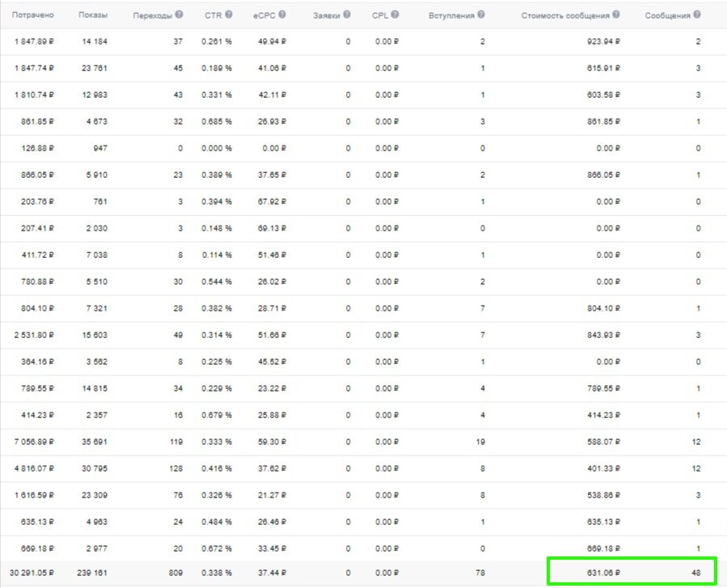
Task: Select the spent value 1 810.74 ₽
Action: tap(34, 95)
